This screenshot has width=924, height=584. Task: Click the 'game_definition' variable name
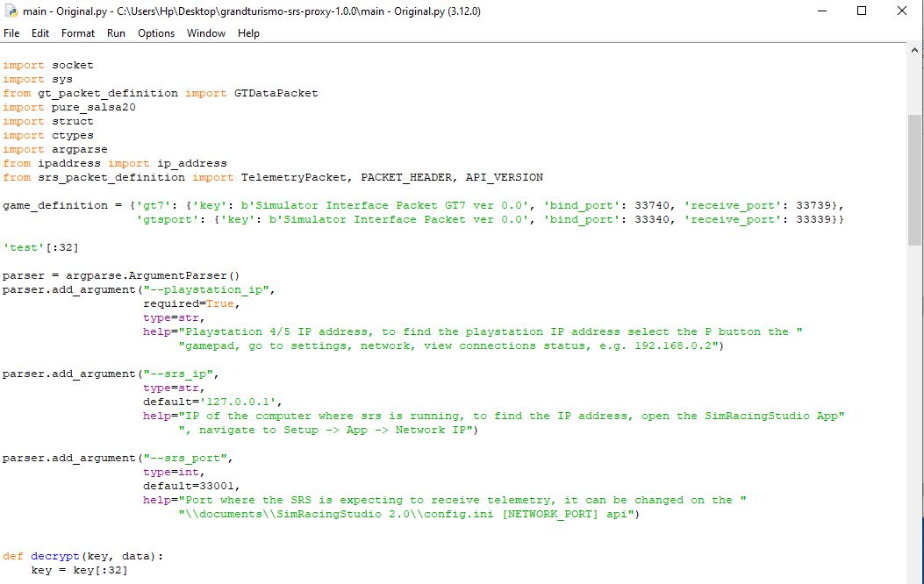coord(54,205)
